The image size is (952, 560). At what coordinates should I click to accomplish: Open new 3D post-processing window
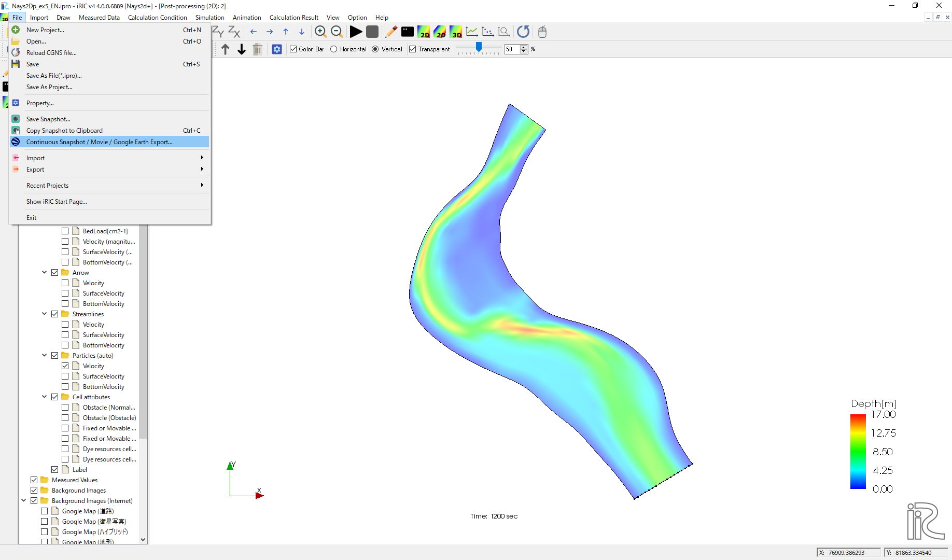click(x=456, y=32)
